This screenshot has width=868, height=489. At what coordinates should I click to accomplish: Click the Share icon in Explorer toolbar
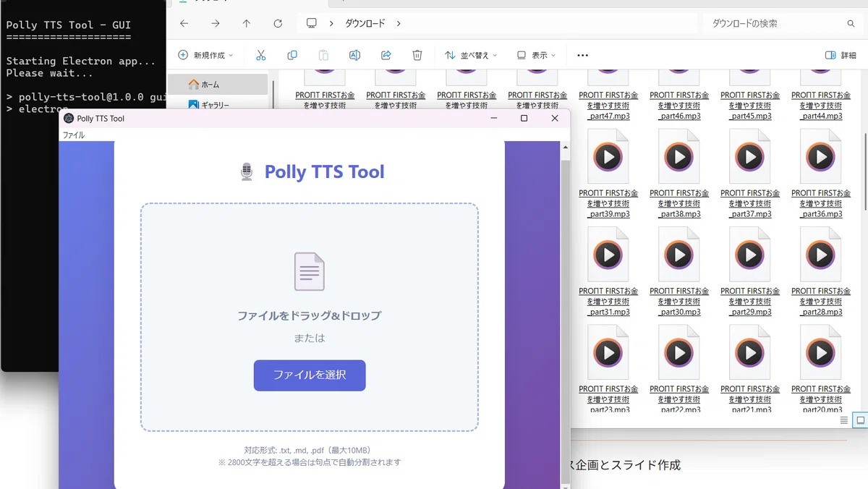[x=386, y=55]
